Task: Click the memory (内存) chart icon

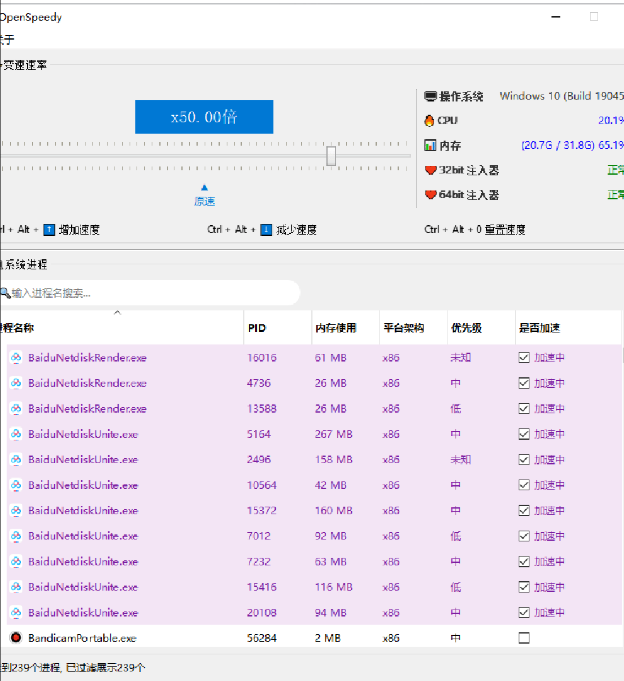Action: (430, 146)
